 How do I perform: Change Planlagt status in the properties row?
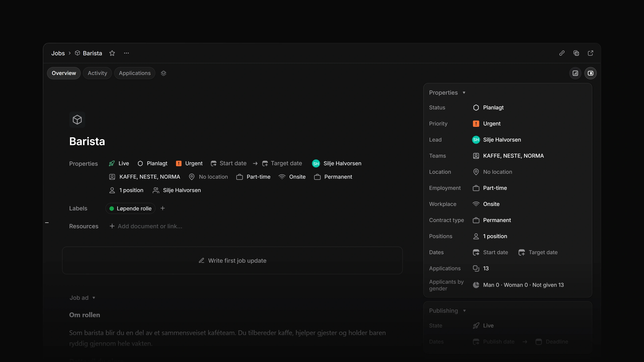152,163
